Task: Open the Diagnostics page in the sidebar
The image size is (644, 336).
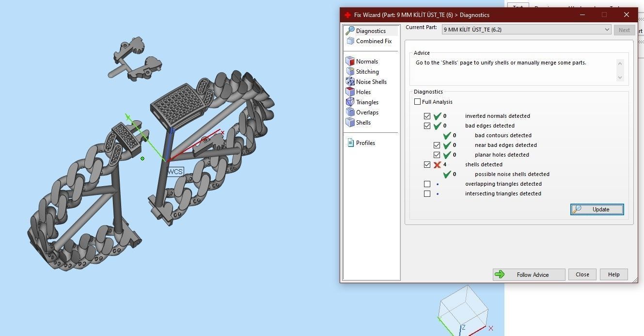Action: tap(371, 31)
